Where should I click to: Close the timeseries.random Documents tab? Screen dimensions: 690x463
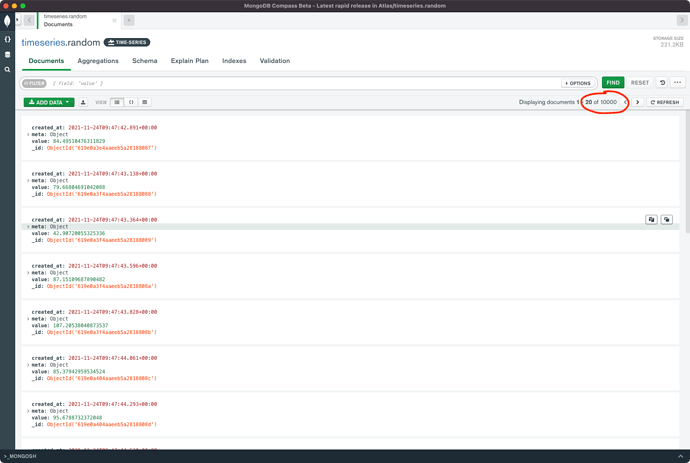114,20
